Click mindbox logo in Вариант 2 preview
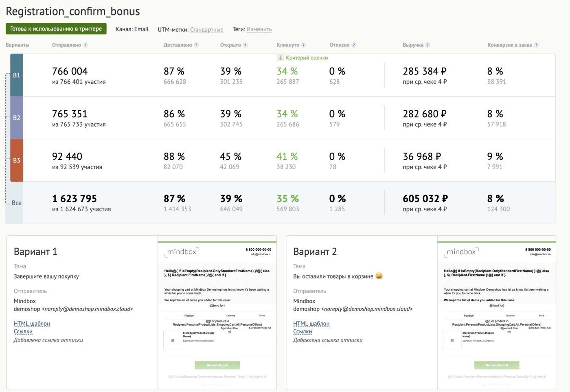Screen dimensions: 570x392 point(461,252)
